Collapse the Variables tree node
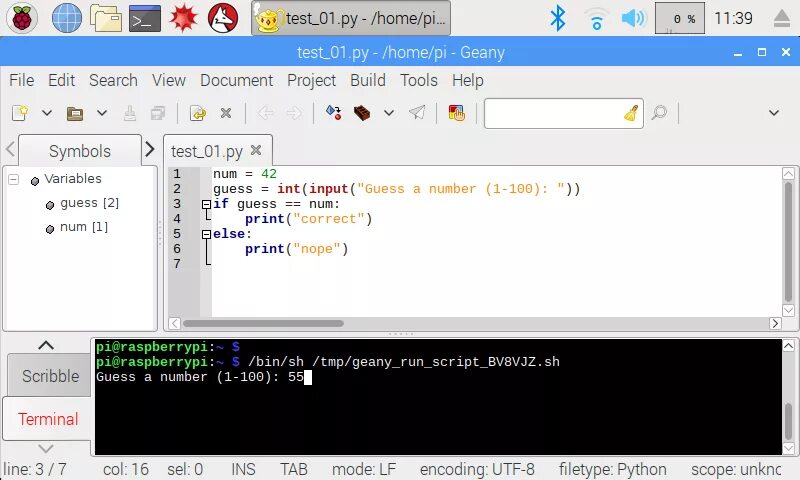 click(14, 180)
